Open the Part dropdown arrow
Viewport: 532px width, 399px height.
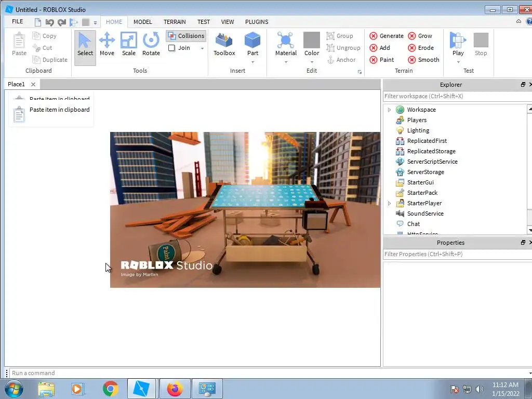[253, 62]
